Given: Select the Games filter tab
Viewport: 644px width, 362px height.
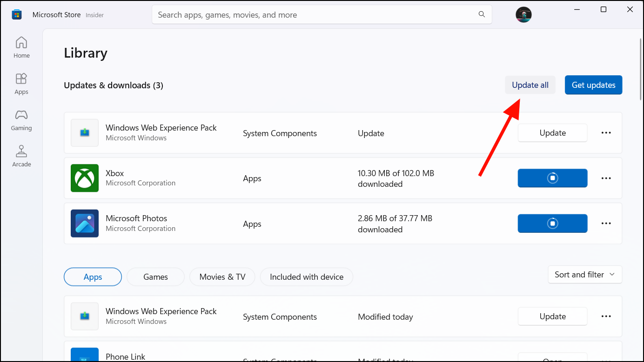Looking at the screenshot, I should pyautogui.click(x=155, y=277).
